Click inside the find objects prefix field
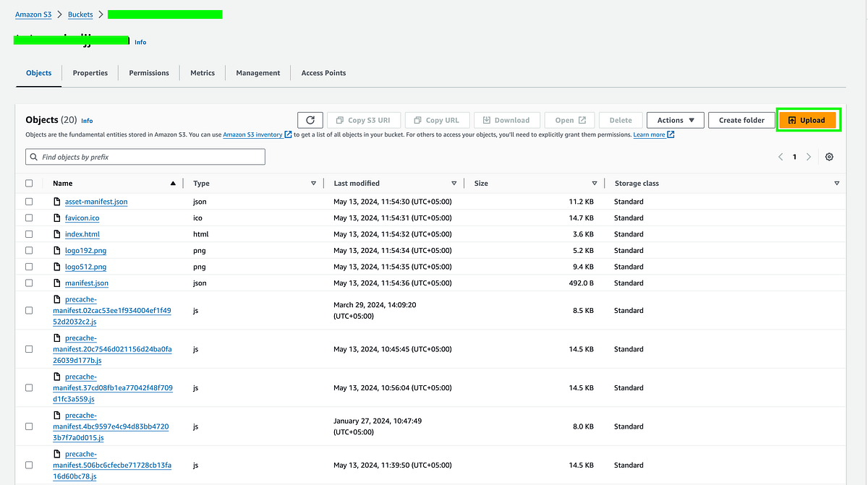 tap(145, 156)
